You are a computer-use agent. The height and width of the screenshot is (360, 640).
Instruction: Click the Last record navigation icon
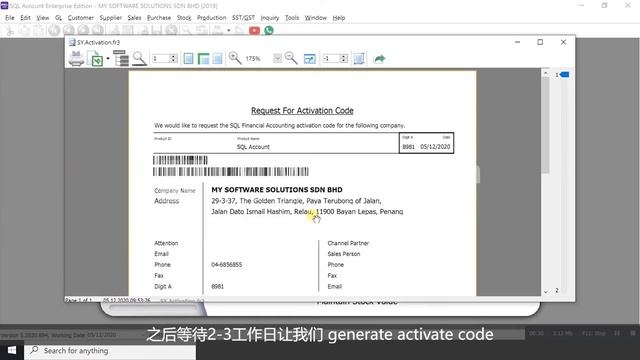click(98, 31)
